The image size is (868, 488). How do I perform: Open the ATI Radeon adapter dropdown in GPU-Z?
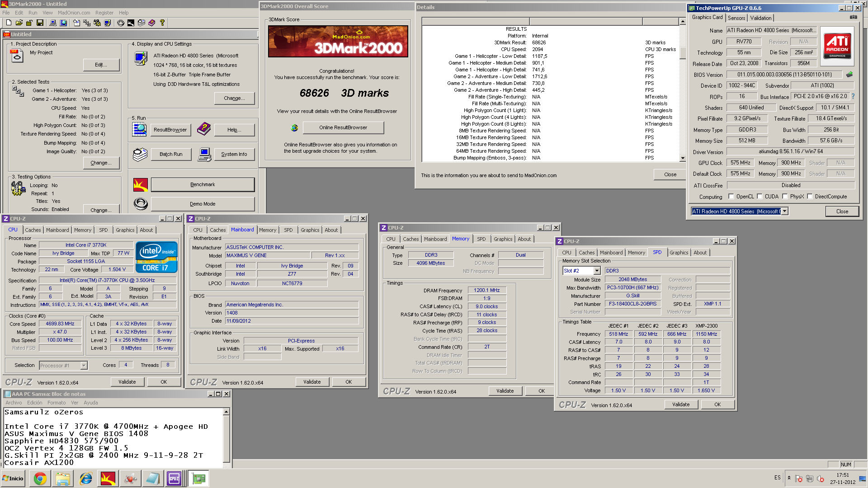[785, 211]
